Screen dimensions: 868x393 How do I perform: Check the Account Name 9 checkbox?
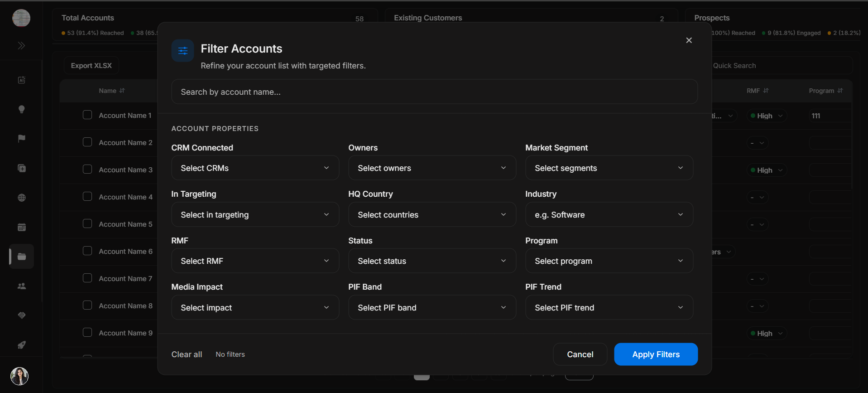[87, 333]
